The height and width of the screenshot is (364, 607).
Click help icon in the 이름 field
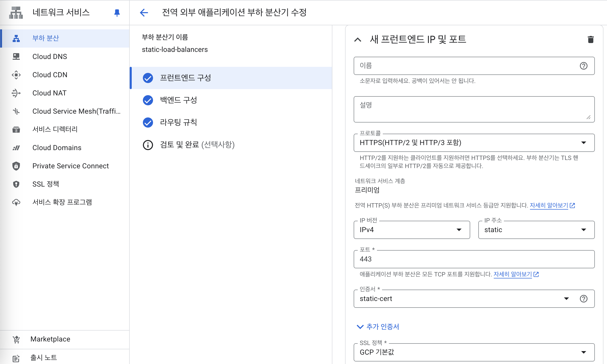[583, 66]
